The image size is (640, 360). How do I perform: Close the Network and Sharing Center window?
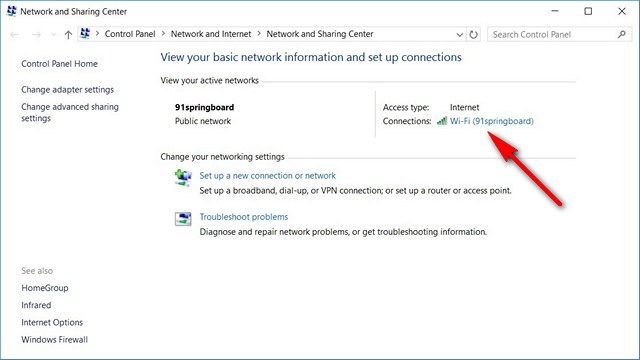pos(622,11)
